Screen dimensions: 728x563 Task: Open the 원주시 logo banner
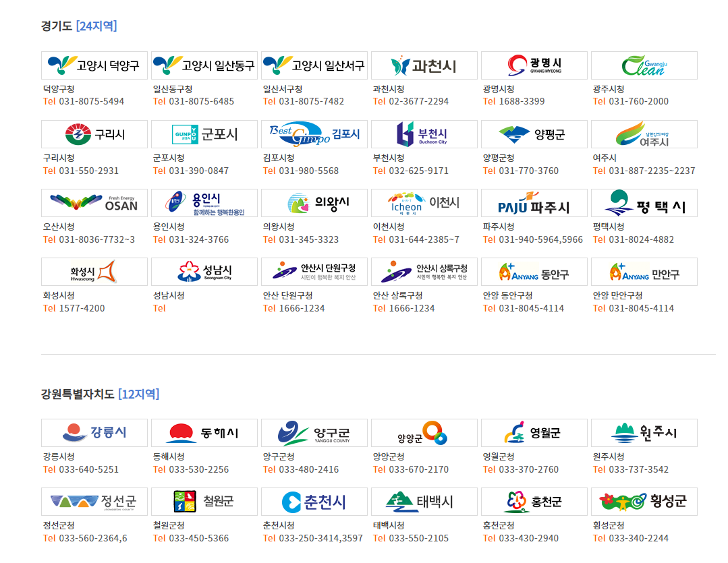pyautogui.click(x=644, y=433)
